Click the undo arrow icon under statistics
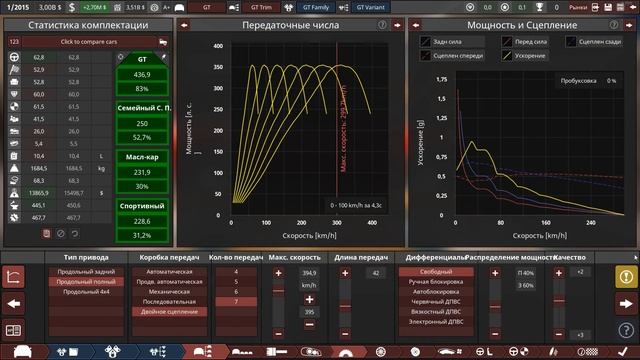The height and width of the screenshot is (360, 640). (75, 233)
